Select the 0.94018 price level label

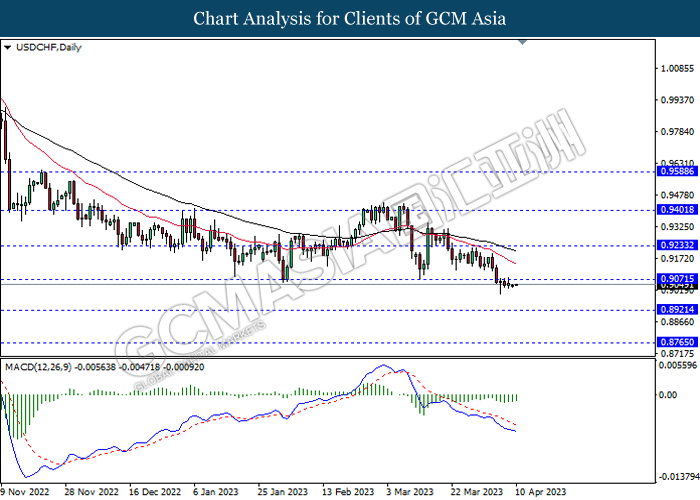(678, 210)
